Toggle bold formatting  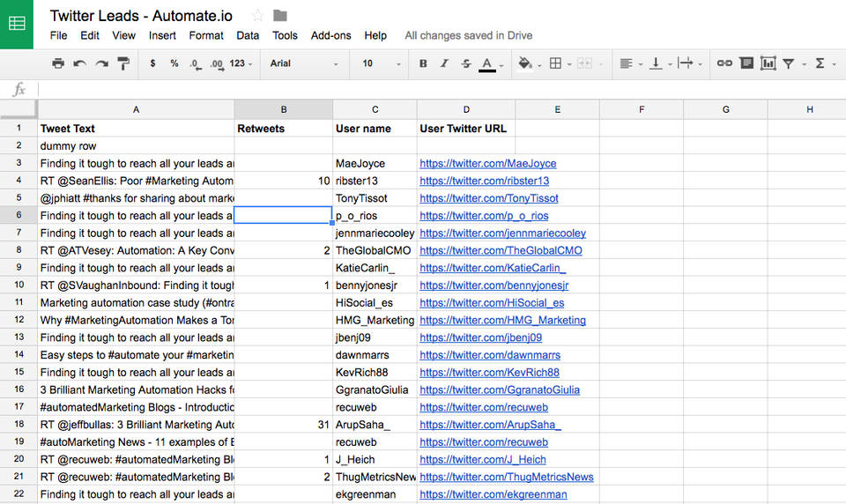pos(423,63)
